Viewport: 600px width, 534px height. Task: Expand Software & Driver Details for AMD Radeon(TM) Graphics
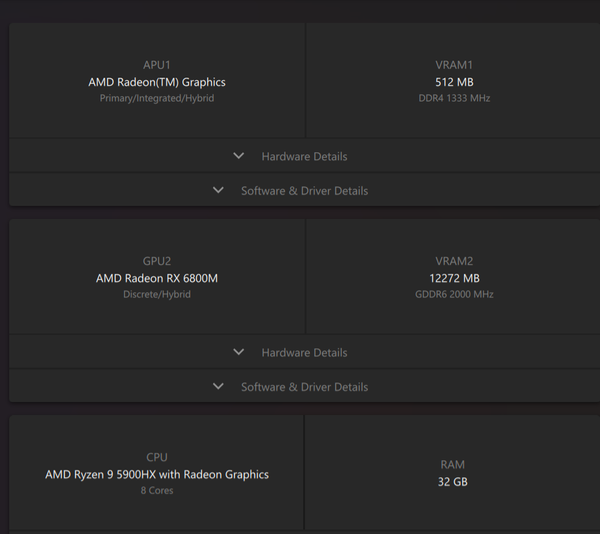point(304,190)
